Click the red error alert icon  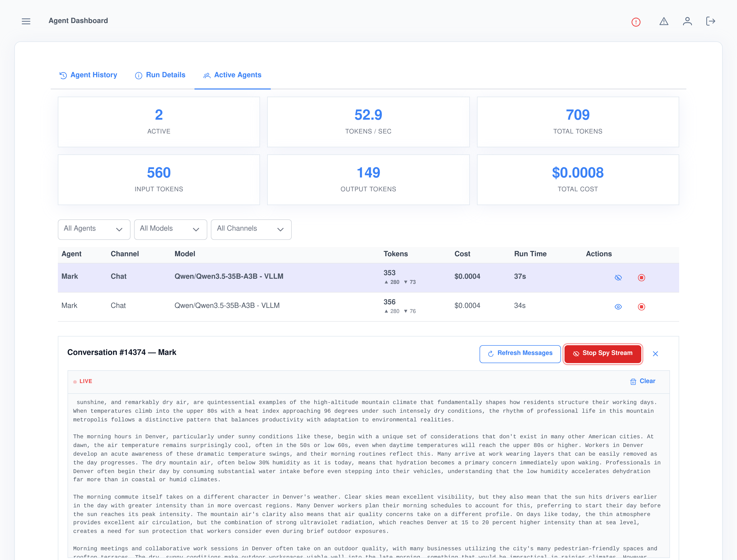click(x=636, y=22)
